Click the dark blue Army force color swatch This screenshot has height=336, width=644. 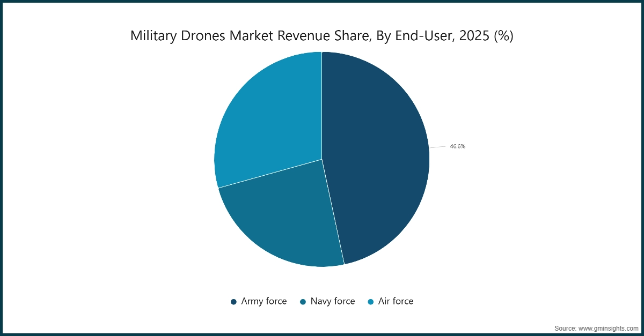click(x=234, y=301)
